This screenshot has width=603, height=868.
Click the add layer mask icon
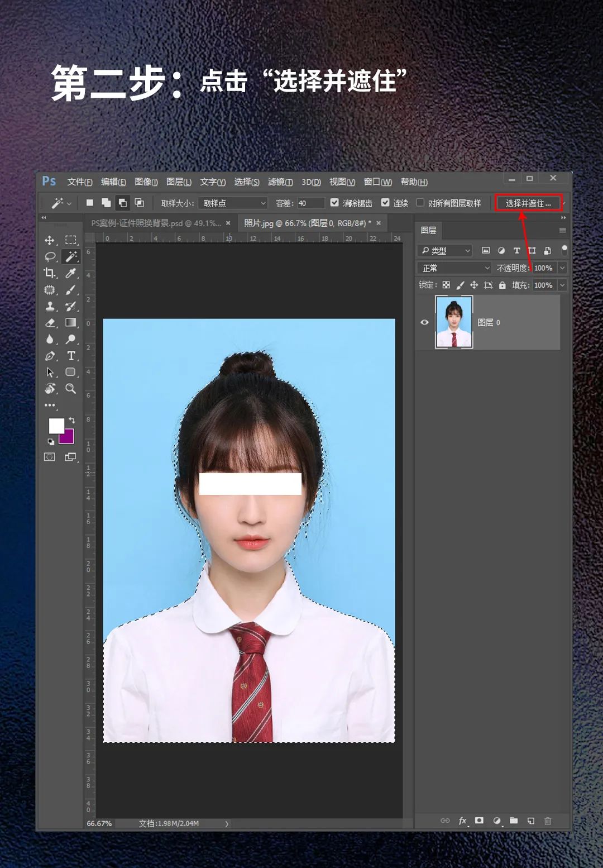[479, 821]
